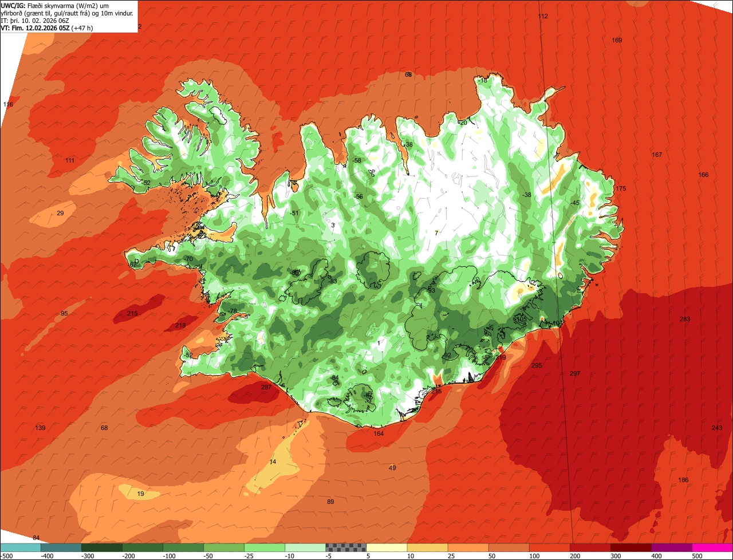Click the 139 value on the map
Viewport: 733px width, 560px height.
tap(40, 428)
